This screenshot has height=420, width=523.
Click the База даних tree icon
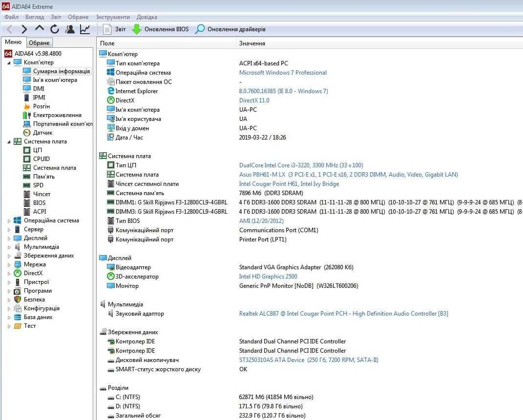click(18, 317)
